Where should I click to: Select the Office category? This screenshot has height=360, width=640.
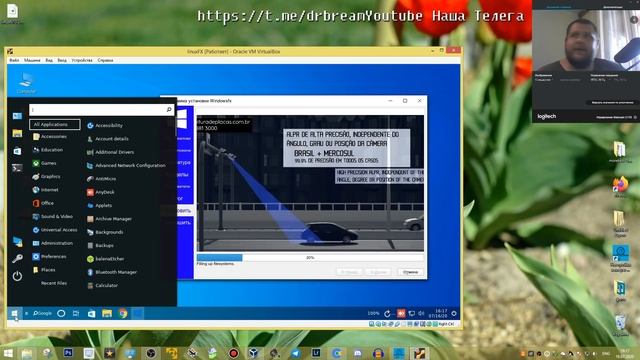[43, 203]
